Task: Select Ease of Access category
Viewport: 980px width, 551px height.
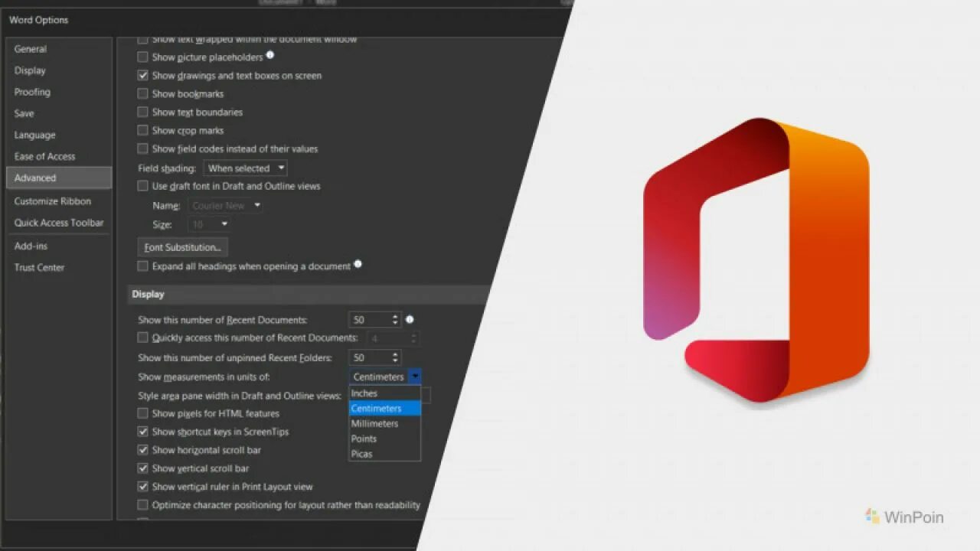Action: click(x=44, y=156)
